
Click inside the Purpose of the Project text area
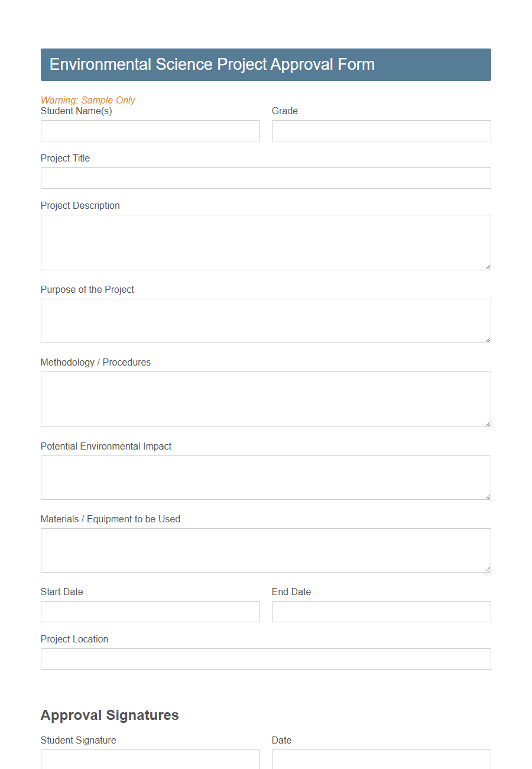coord(265,321)
